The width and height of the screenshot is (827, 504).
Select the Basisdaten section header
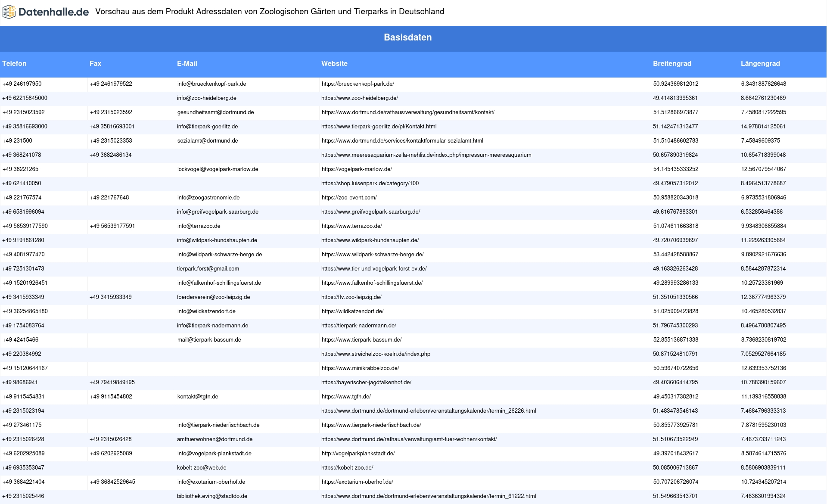click(x=408, y=37)
